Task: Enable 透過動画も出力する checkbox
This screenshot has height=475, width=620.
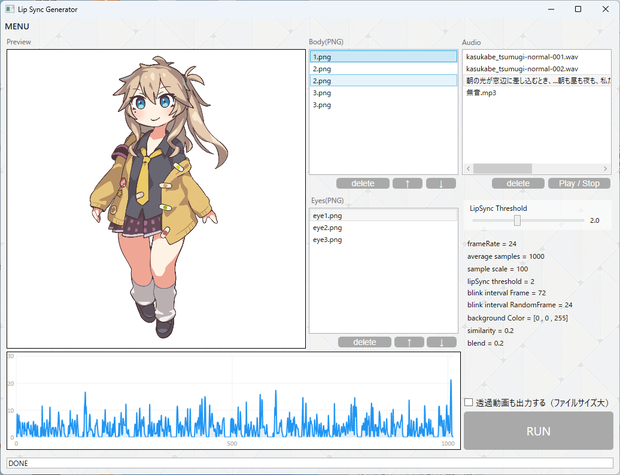Action: (x=469, y=402)
